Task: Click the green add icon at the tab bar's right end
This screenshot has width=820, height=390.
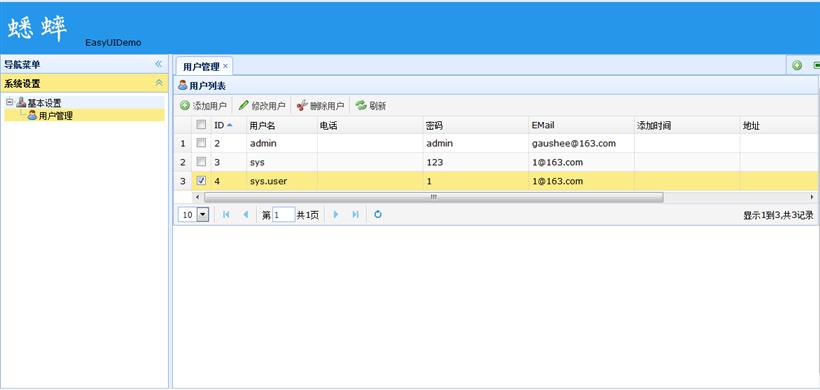Action: tap(797, 65)
